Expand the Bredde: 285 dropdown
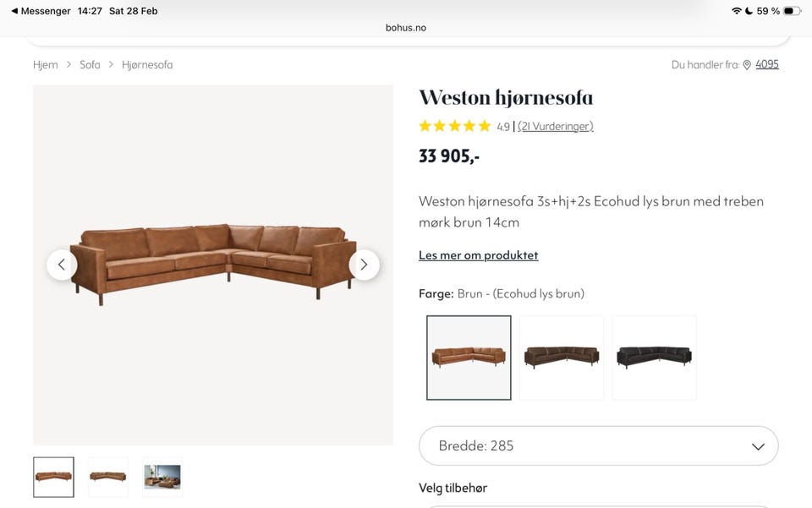This screenshot has width=812, height=508. [599, 446]
